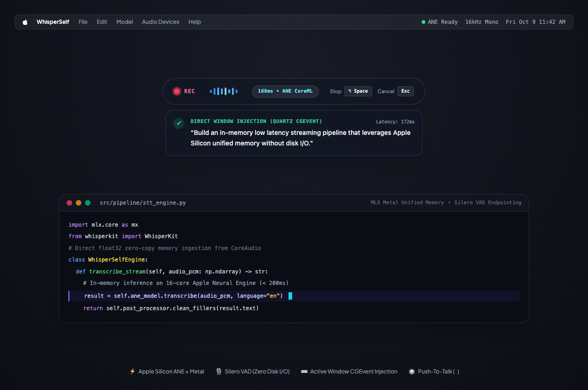Viewport: 588px width, 390px height.
Task: Click the Push-To-Talk round icon
Action: [412, 371]
